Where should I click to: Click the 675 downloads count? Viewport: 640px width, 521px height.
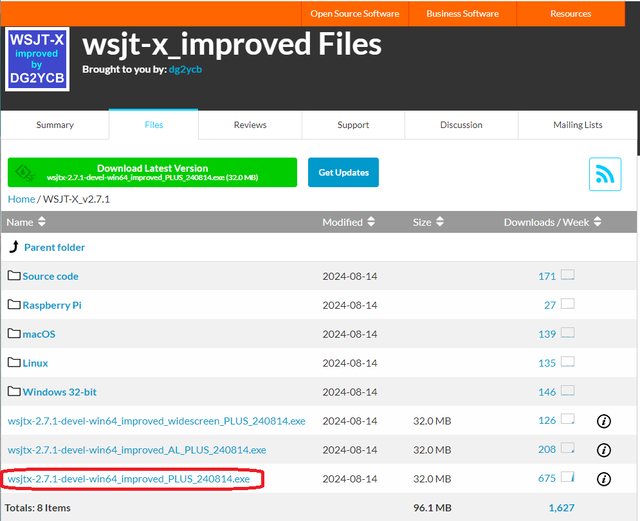click(x=547, y=479)
